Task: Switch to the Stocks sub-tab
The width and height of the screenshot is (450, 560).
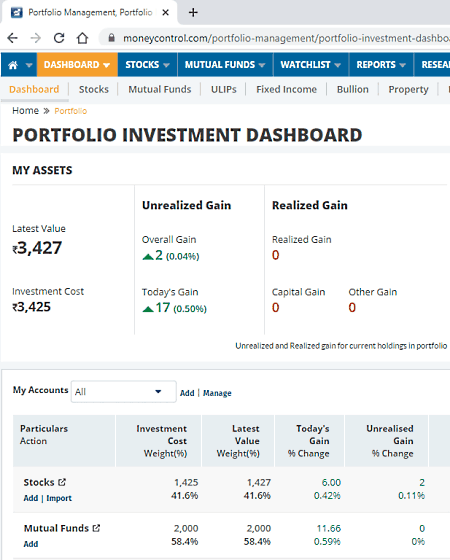Action: 94,89
